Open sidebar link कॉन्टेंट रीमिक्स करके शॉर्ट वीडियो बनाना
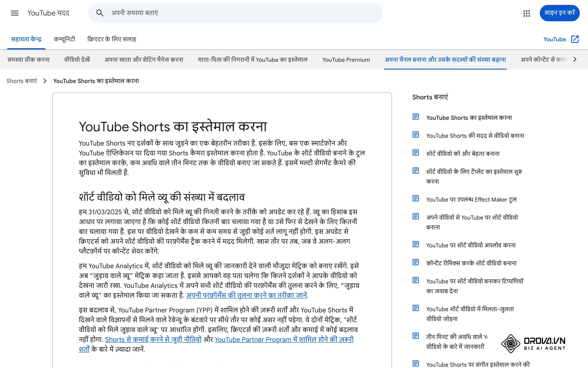Screen dimensions: 588x368 click(x=472, y=263)
